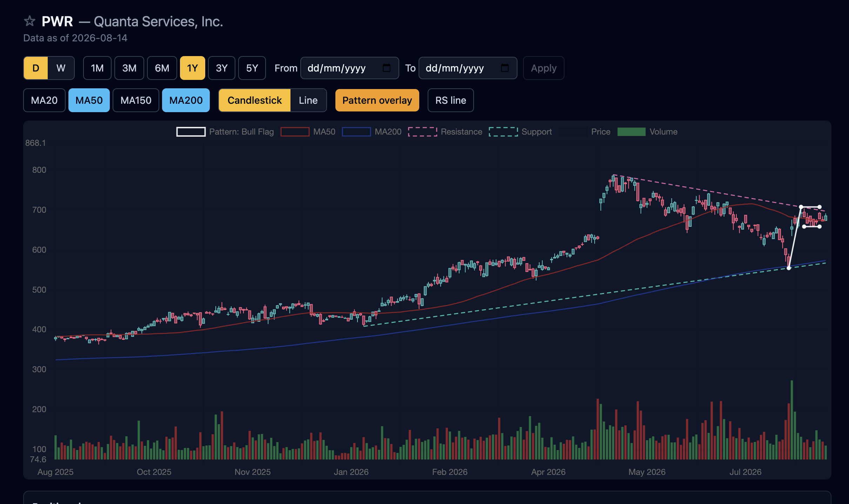Toggle Support dashed legend marker
This screenshot has width=849, height=504.
[x=503, y=132]
